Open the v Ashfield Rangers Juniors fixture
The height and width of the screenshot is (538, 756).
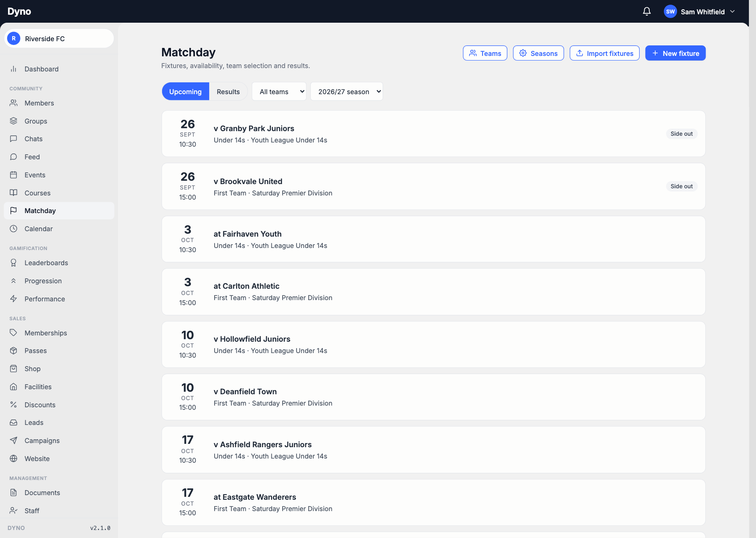(433, 450)
